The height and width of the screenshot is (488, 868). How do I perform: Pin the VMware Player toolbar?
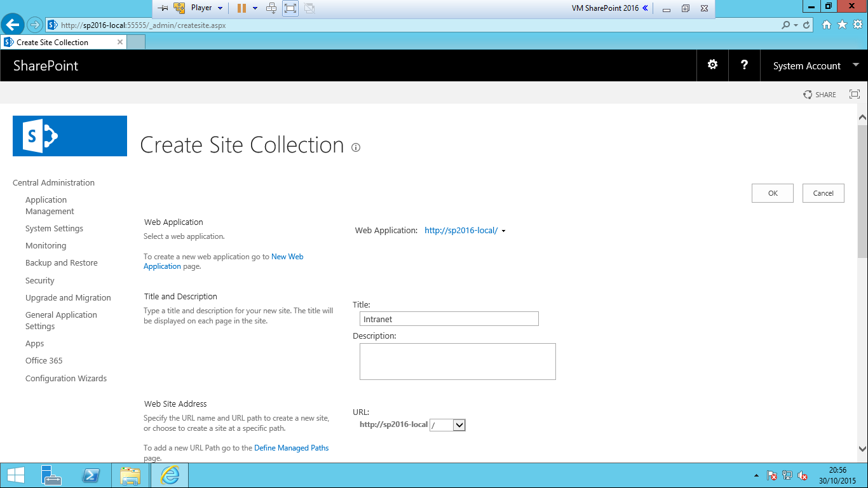[163, 8]
